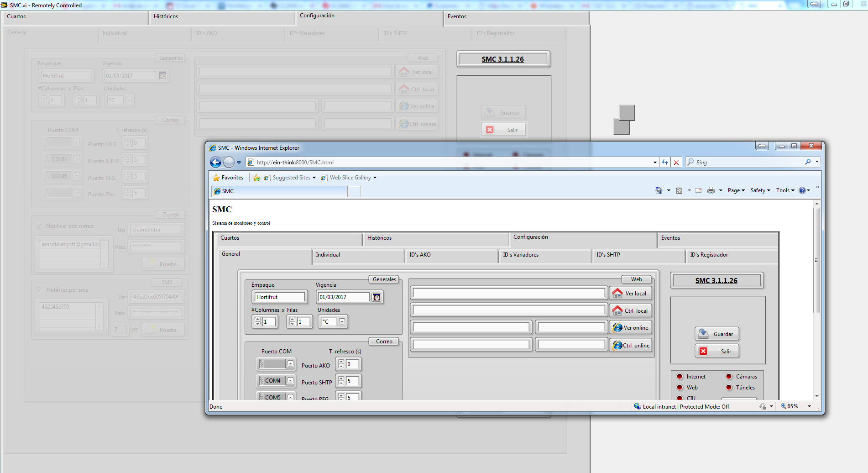Click the privacy report icon in status bar
The width and height of the screenshot is (868, 473).
point(763,406)
